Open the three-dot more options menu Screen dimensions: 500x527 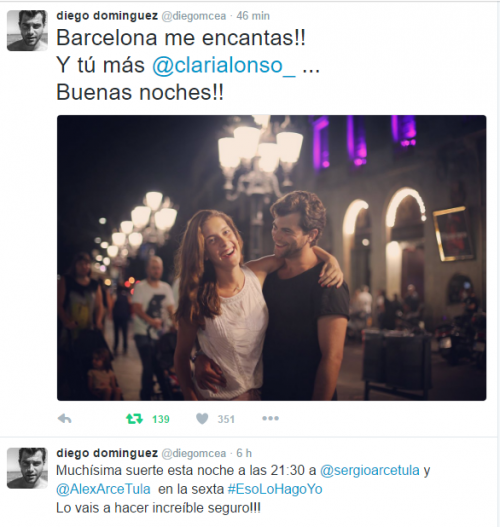point(270,418)
